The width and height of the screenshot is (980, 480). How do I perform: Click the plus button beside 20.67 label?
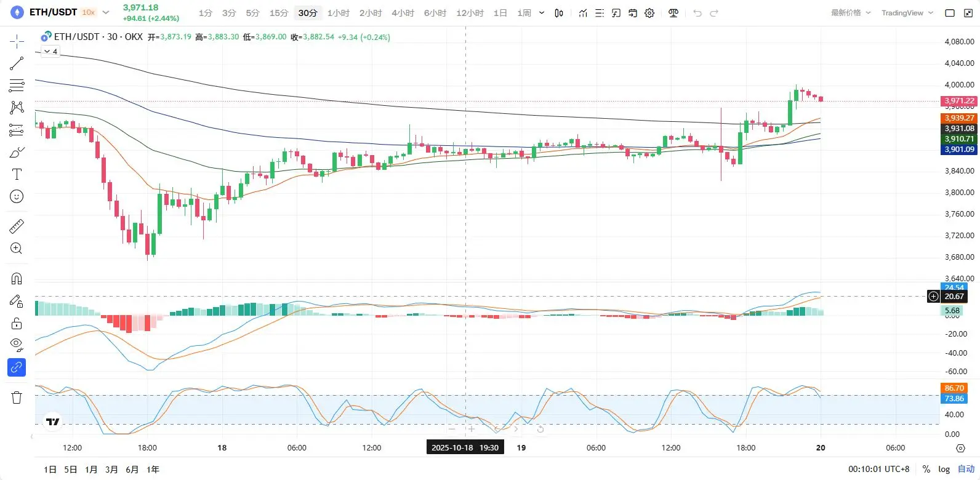pyautogui.click(x=933, y=297)
